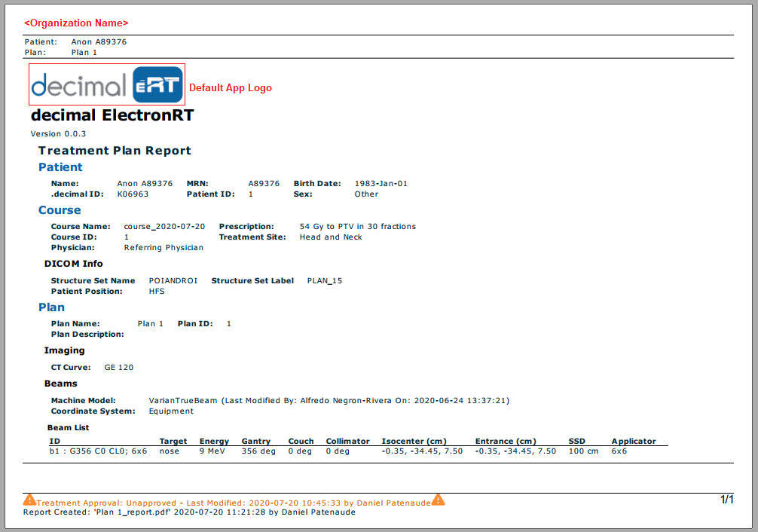Click the beam row b1 : G356 C0 CL0; 6x6
This screenshot has height=532, width=758.
[x=98, y=451]
